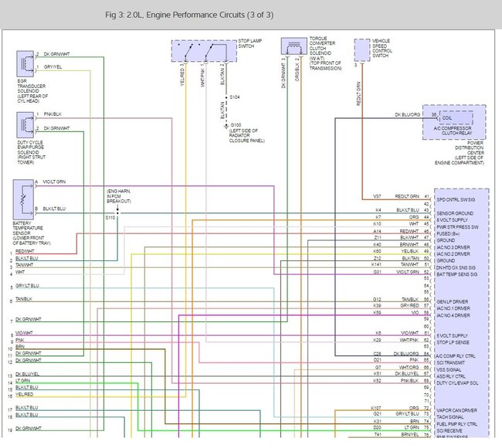Click 'DUTY CYL/EVAP SOL' pin label

tap(456, 383)
